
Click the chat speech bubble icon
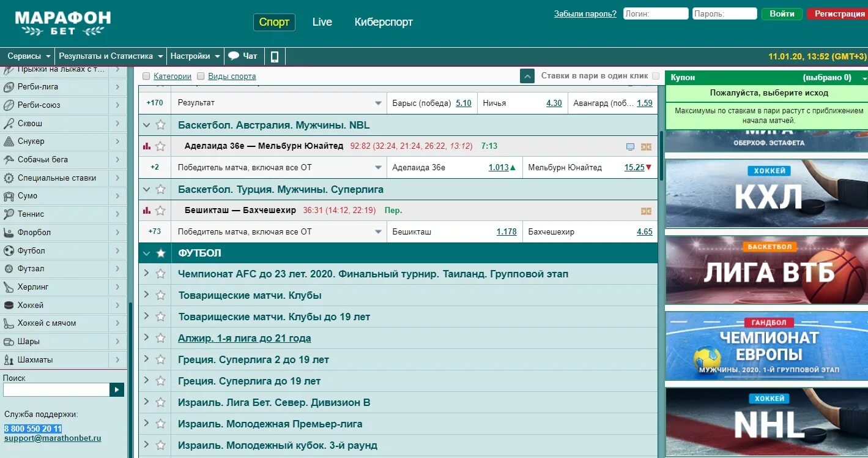click(234, 56)
